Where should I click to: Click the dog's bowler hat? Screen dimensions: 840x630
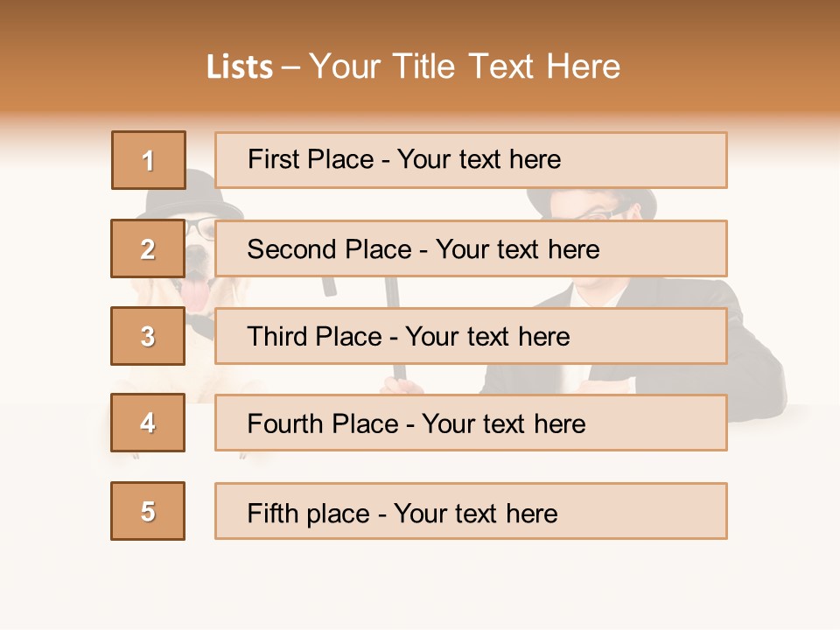202,199
